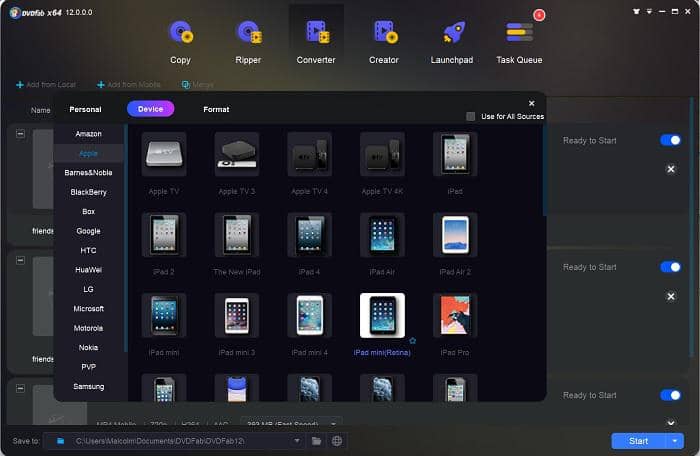Viewport: 700px width, 456px height.
Task: Expand the third task's chevron
Action: 671,423
